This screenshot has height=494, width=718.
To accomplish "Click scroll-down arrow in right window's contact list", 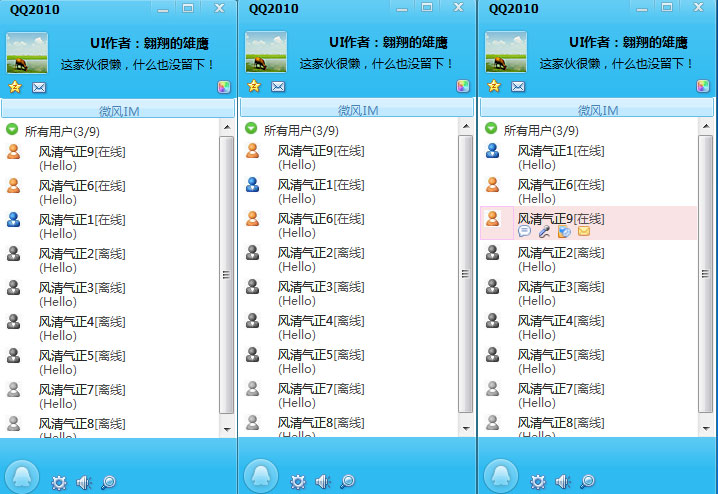I will [706, 429].
